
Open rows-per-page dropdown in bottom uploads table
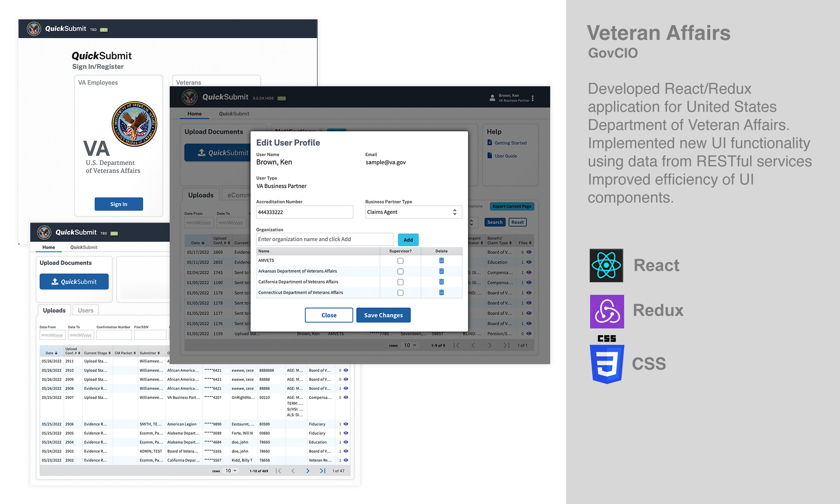point(231,471)
